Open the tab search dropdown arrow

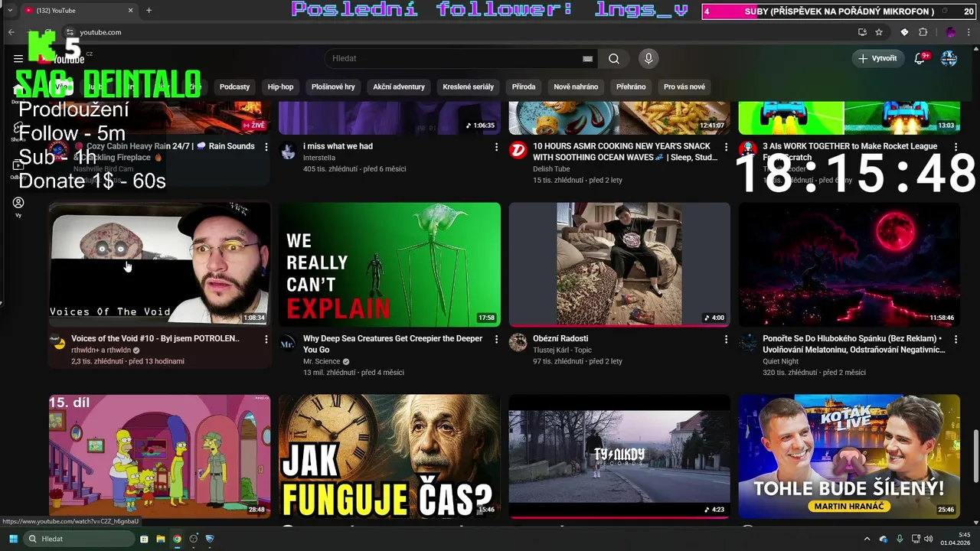tap(10, 11)
